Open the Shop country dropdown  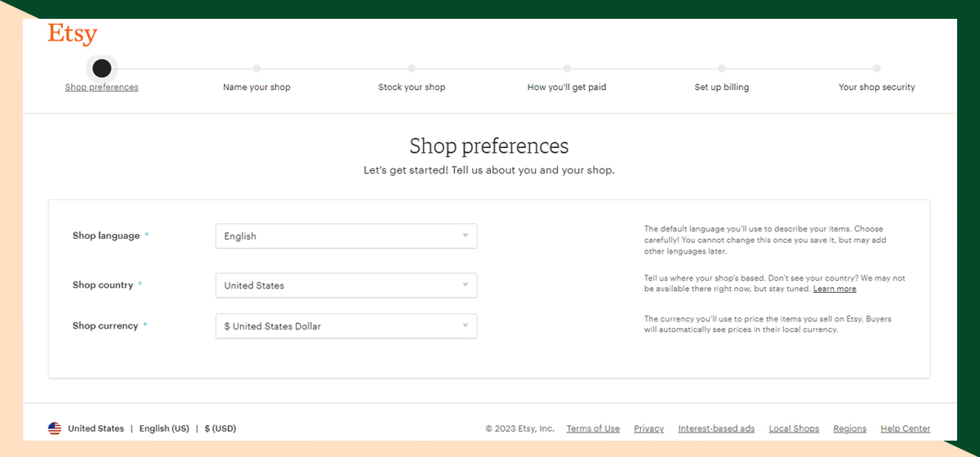click(346, 285)
